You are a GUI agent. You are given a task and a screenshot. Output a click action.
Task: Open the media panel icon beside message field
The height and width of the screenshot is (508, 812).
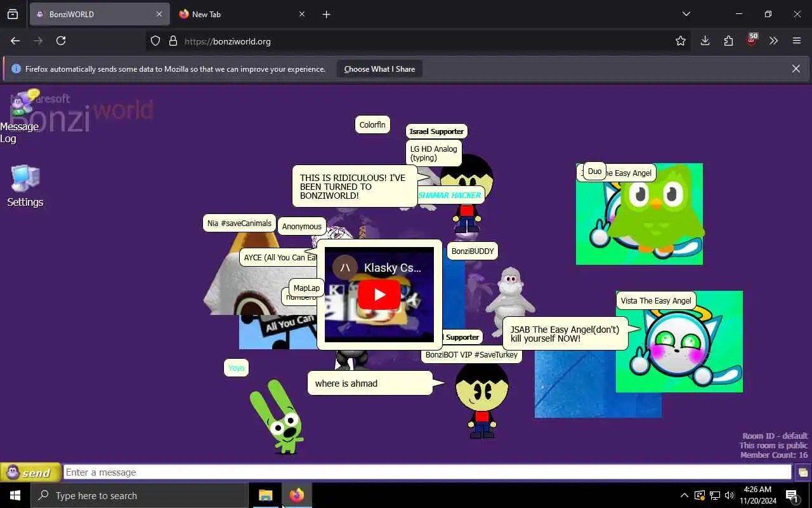pyautogui.click(x=802, y=472)
